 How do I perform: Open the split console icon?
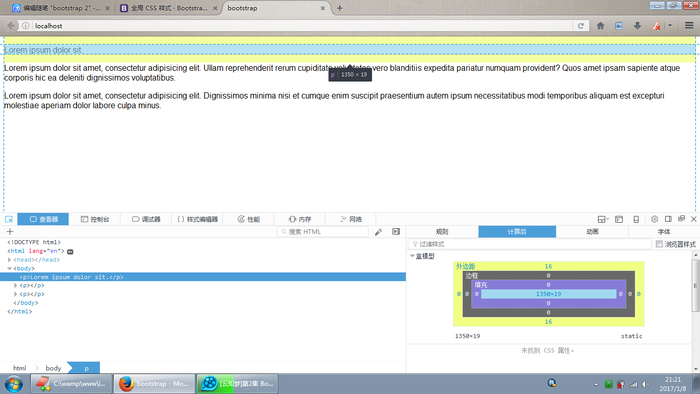(619, 219)
